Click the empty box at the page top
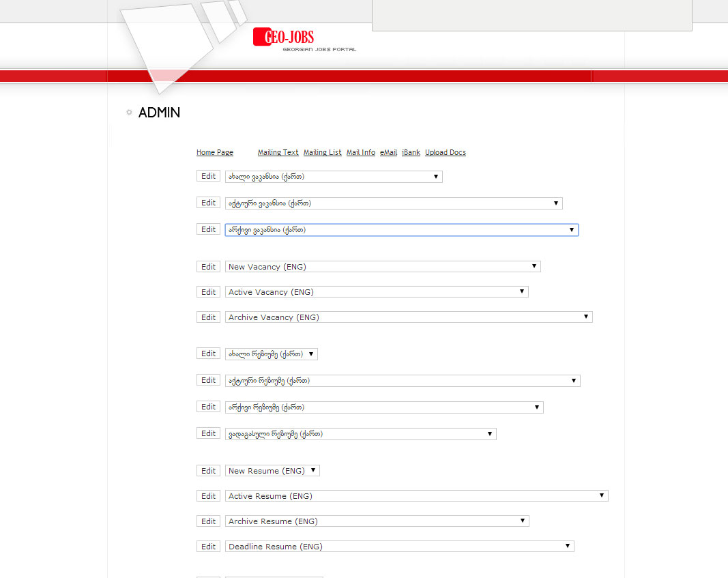This screenshot has height=578, width=728. tap(532, 15)
